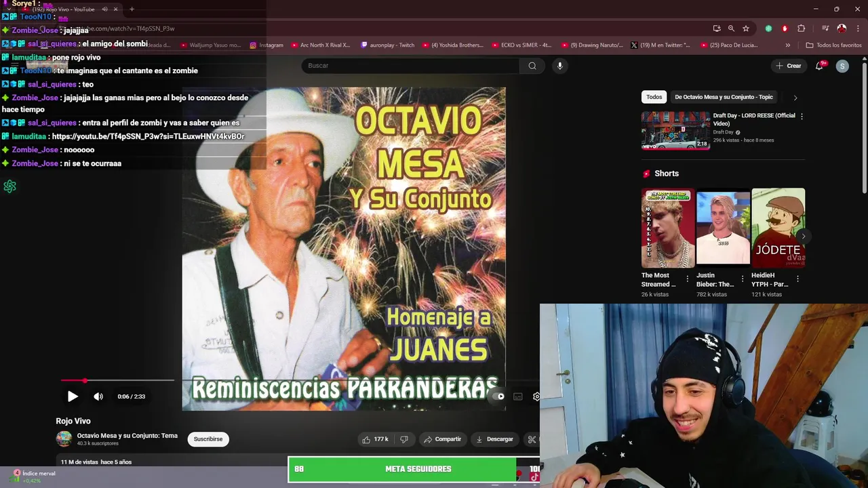
Task: Open the clip scissors button
Action: point(532,439)
